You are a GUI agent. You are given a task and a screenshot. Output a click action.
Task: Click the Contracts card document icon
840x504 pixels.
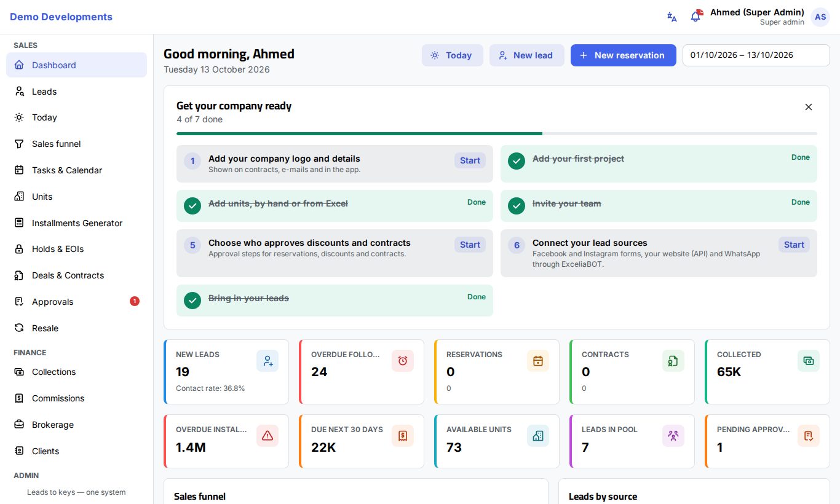[x=673, y=361]
